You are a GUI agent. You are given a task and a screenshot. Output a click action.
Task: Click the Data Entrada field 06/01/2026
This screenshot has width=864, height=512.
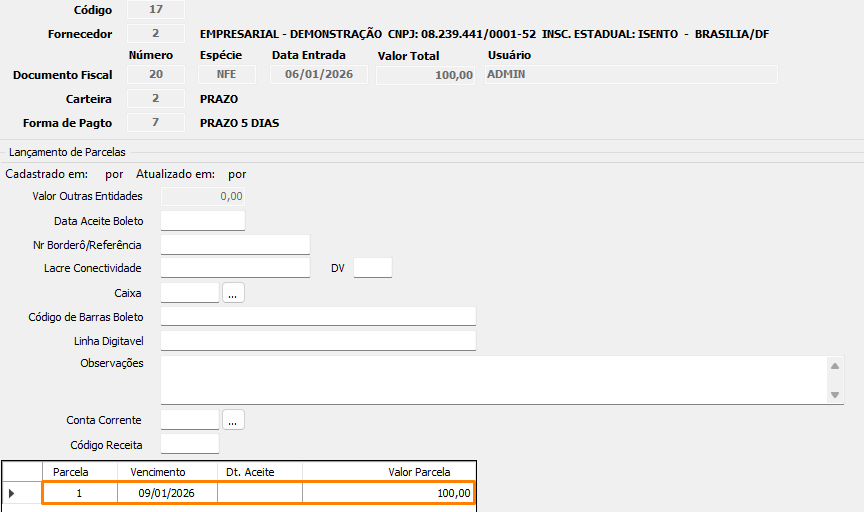[318, 74]
